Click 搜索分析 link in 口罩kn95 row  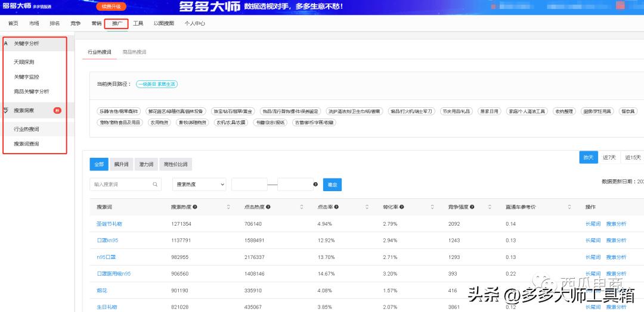pos(617,241)
